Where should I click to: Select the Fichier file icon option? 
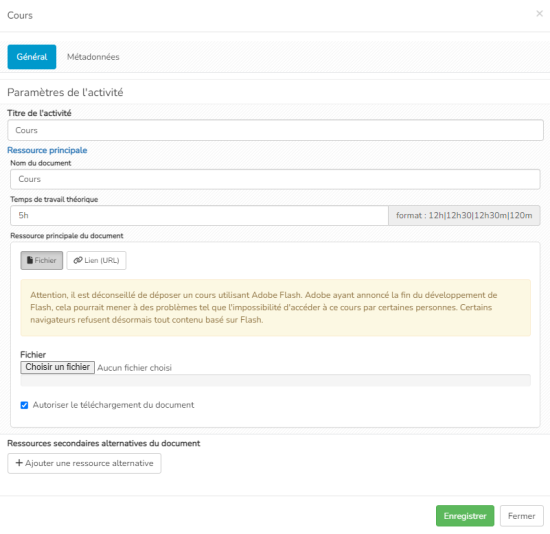tap(42, 260)
